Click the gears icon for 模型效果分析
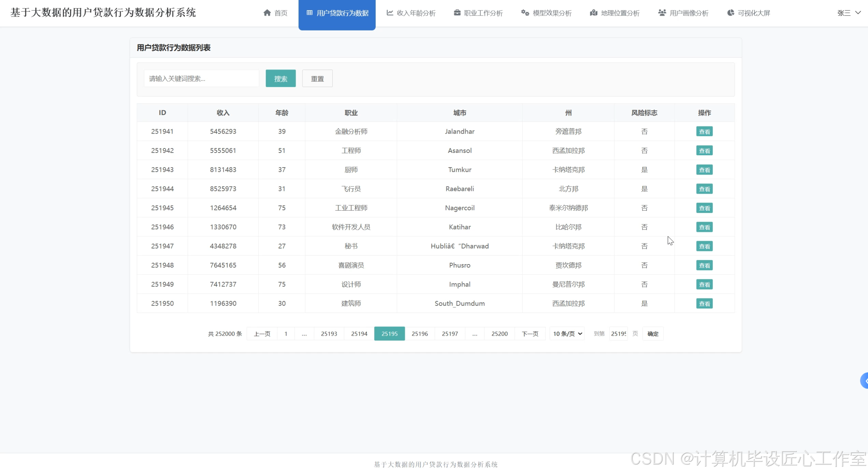 (x=525, y=13)
